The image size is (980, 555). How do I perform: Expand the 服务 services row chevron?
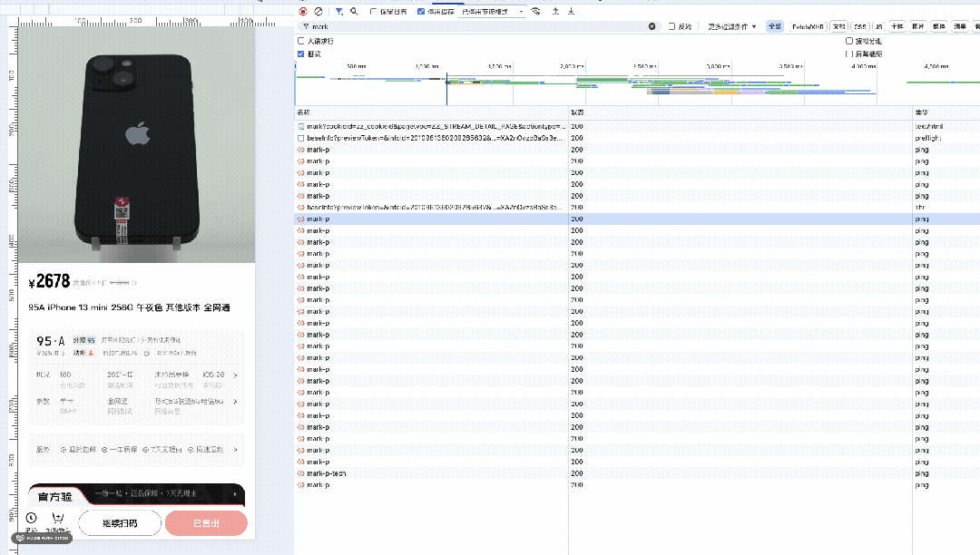click(x=236, y=450)
